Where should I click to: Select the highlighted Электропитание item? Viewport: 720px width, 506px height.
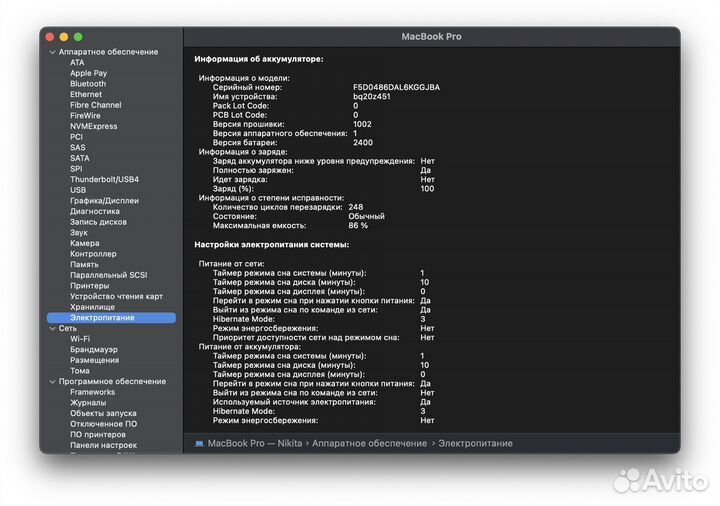102,318
